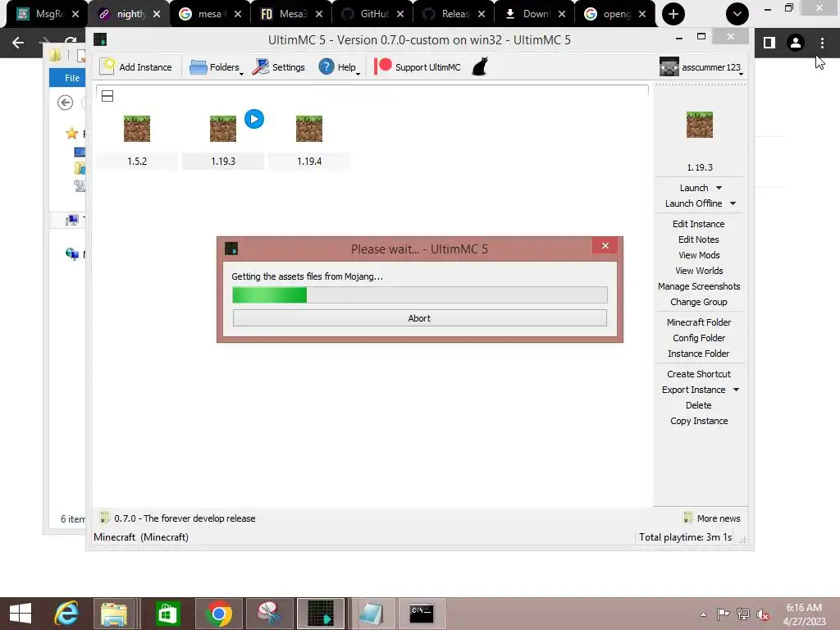Click Change Group

point(699,302)
